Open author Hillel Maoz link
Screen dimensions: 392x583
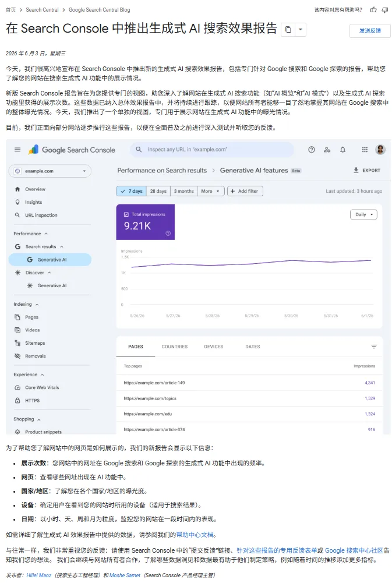38,575
